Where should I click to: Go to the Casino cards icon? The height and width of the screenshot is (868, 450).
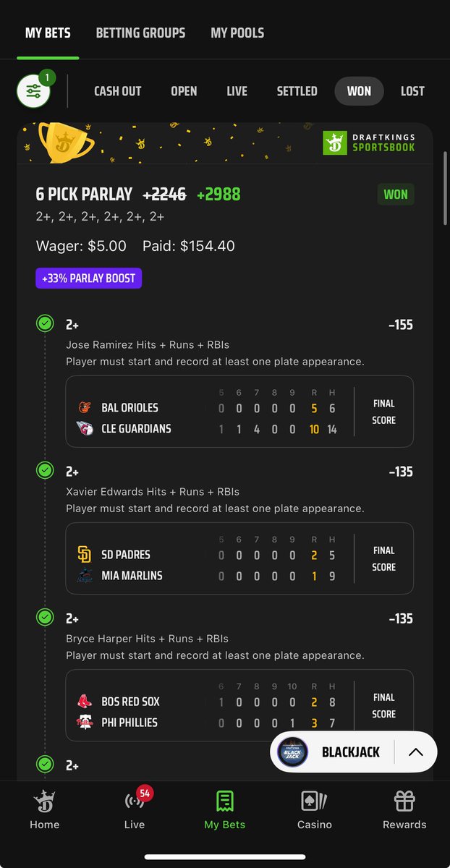[315, 801]
